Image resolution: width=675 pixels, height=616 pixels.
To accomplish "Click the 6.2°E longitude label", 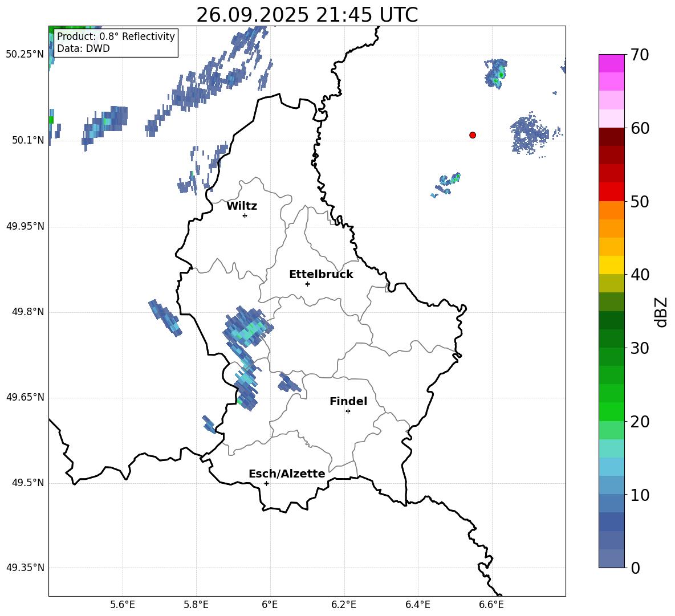I will [344, 605].
